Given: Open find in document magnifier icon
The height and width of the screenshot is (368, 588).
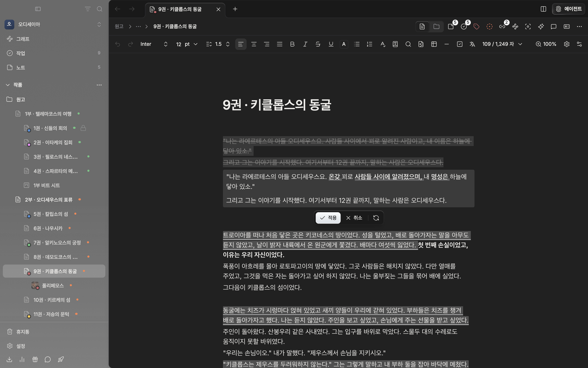Looking at the screenshot, I should pyautogui.click(x=408, y=44).
